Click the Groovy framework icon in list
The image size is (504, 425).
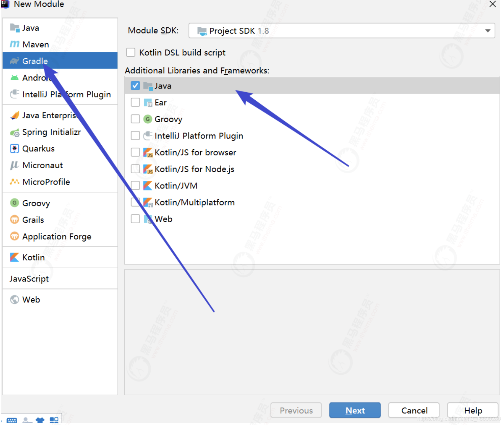(x=148, y=119)
